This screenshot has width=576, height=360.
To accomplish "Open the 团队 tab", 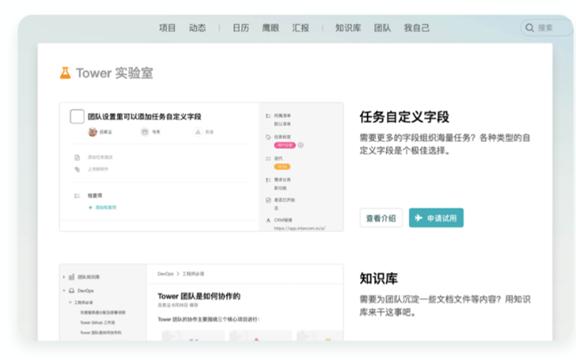I will [x=382, y=28].
